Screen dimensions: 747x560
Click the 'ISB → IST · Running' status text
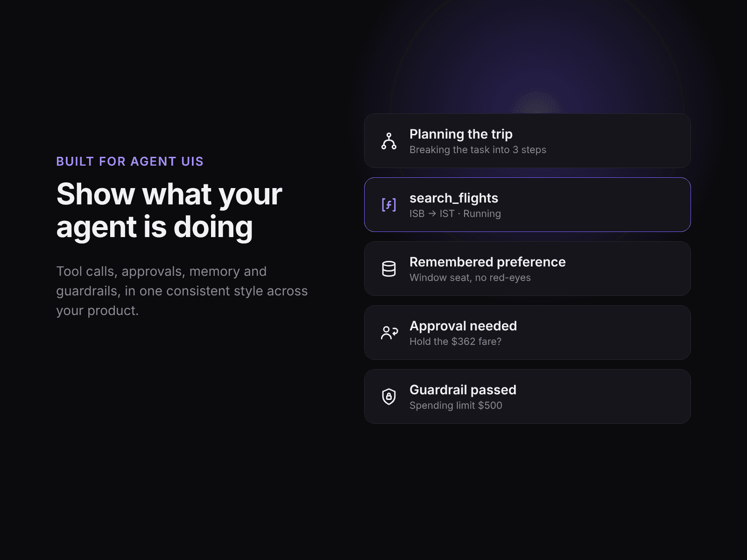click(455, 214)
